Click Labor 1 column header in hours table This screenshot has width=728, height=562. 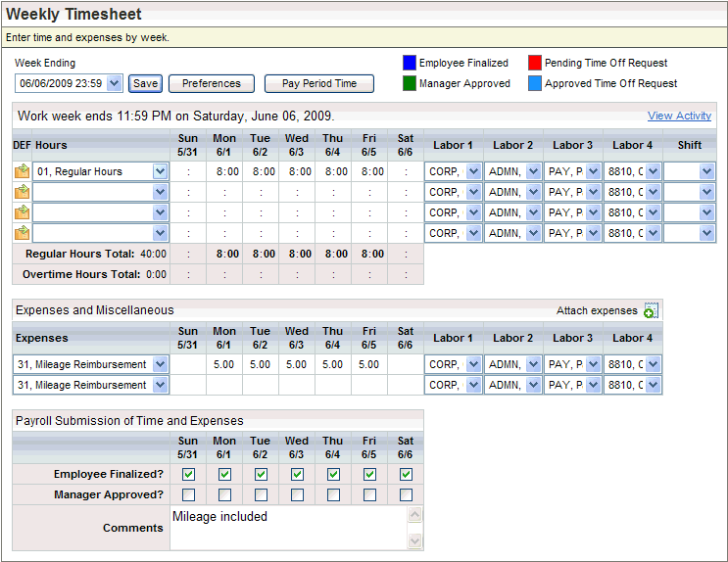pos(453,145)
